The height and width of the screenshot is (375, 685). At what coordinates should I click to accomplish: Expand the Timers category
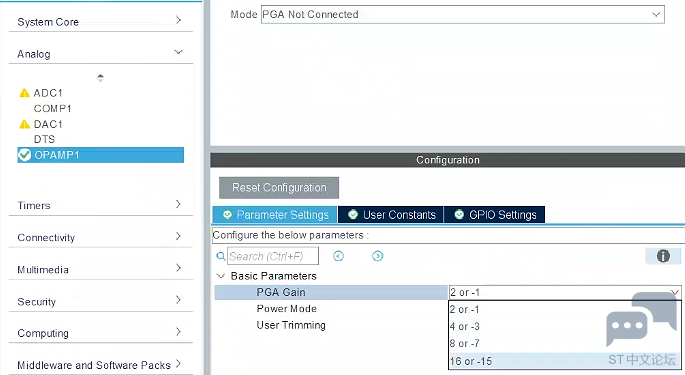(x=178, y=204)
